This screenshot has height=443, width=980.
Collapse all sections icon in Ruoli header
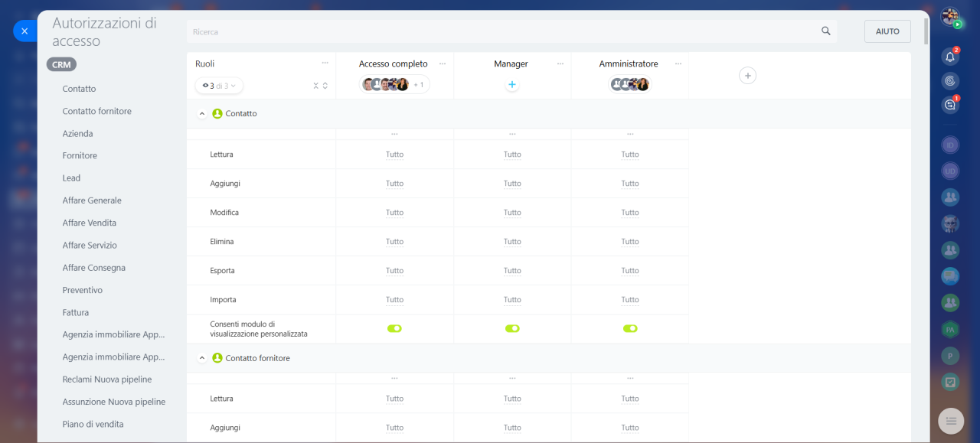click(316, 86)
